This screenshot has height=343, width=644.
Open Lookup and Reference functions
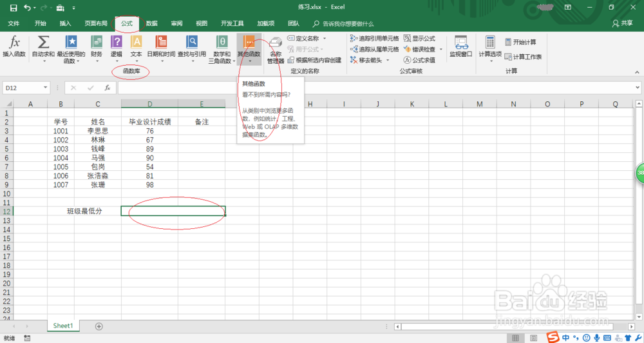point(192,48)
